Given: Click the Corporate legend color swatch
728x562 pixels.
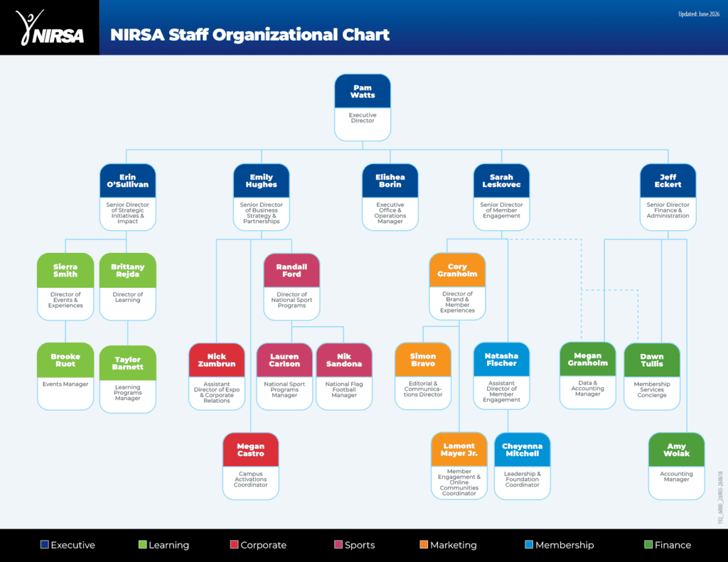Looking at the screenshot, I should point(234,544).
